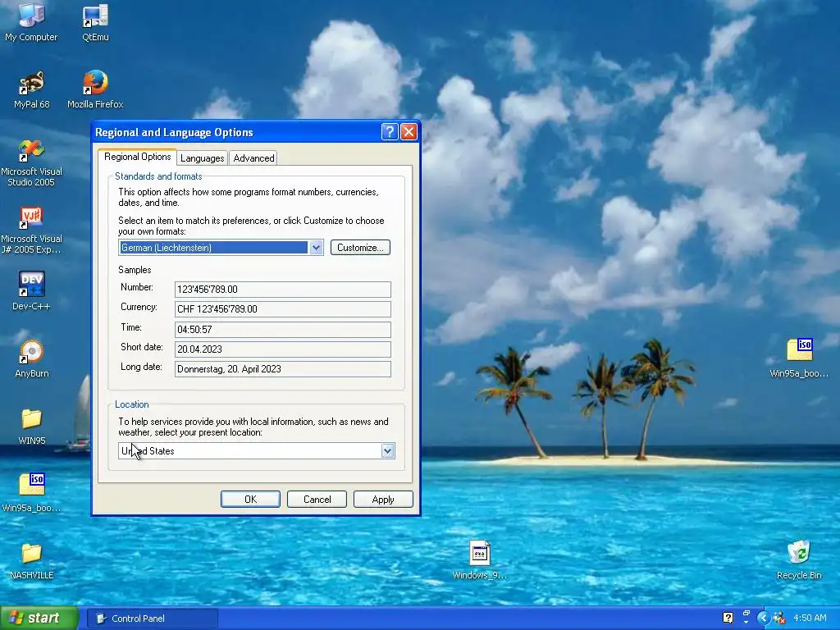Click the language bar restore icon
This screenshot has height=630, width=840.
pyautogui.click(x=746, y=614)
